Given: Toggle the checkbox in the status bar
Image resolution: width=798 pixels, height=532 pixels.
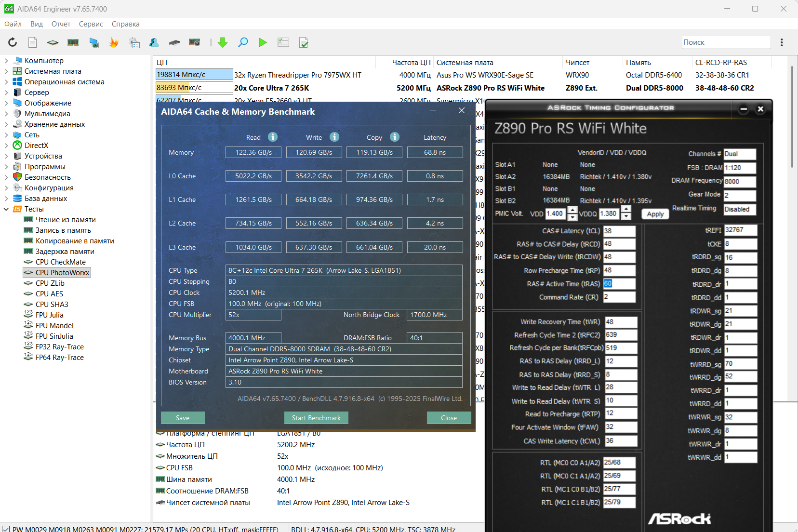Looking at the screenshot, I should coord(5,529).
